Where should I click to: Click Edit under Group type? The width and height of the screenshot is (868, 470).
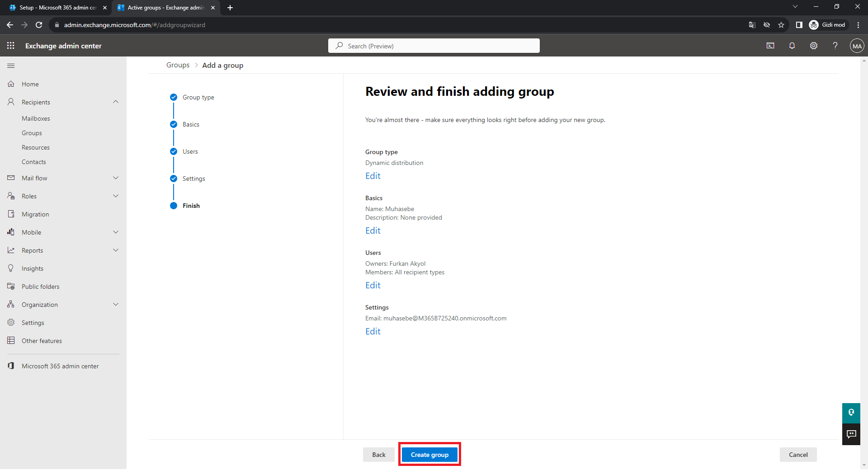(373, 176)
